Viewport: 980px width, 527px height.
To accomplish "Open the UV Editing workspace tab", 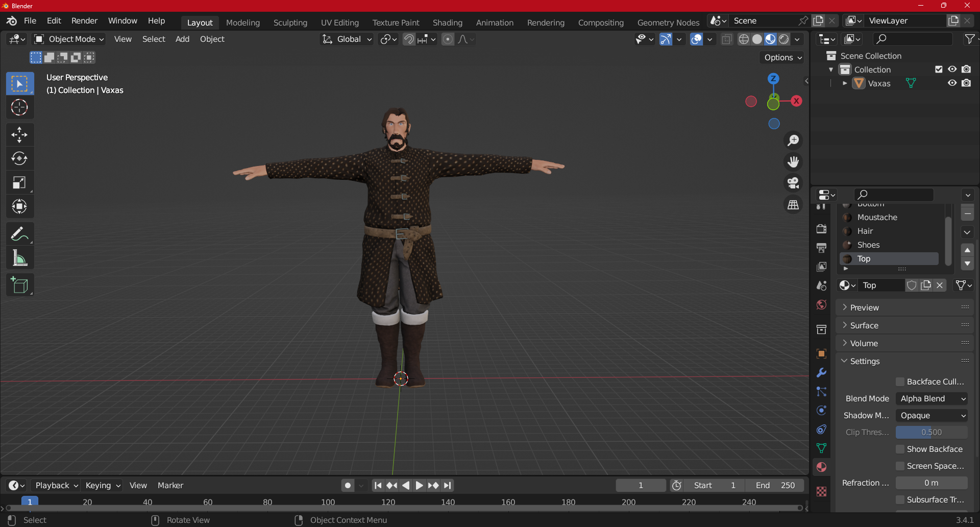I will tap(340, 22).
